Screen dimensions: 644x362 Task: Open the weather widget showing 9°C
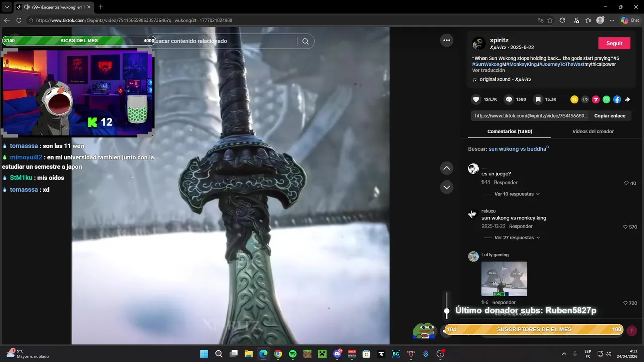pyautogui.click(x=28, y=353)
